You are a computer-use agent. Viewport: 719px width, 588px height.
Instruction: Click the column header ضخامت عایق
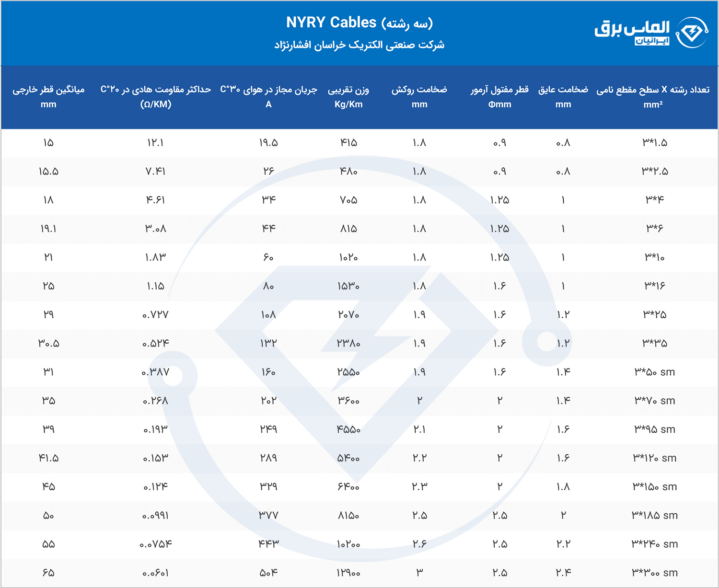coord(563,96)
